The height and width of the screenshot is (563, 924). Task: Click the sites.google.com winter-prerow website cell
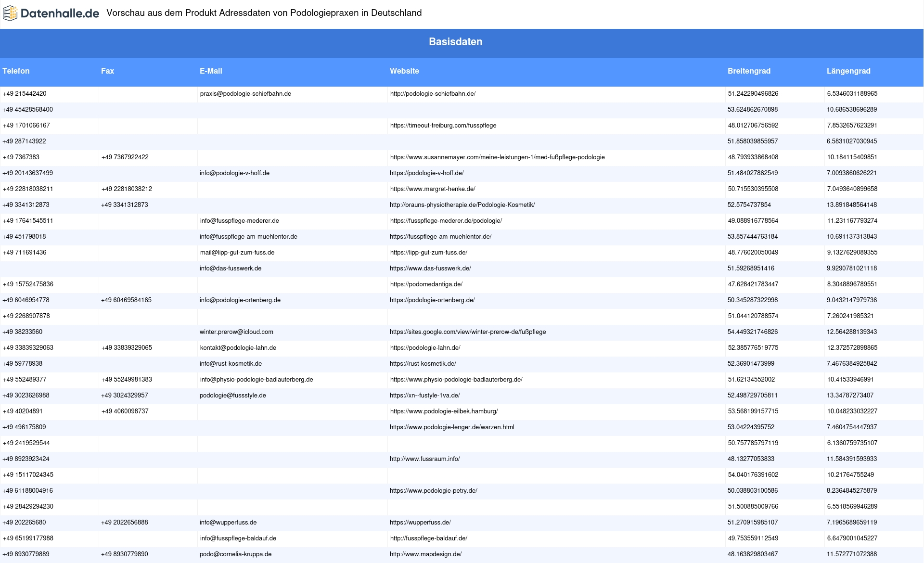click(468, 332)
